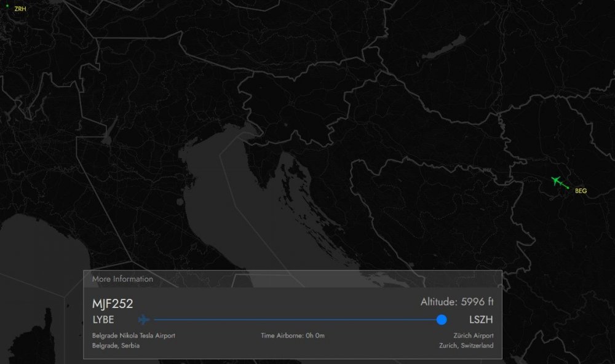This screenshot has width=615, height=364.
Task: Click the Belgrade, Serbia location text
Action: click(x=116, y=346)
